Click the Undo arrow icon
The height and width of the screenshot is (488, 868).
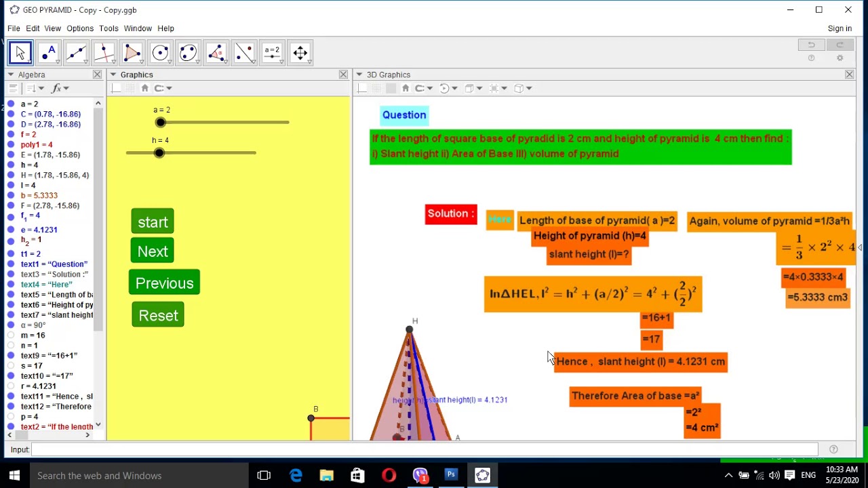click(x=811, y=45)
